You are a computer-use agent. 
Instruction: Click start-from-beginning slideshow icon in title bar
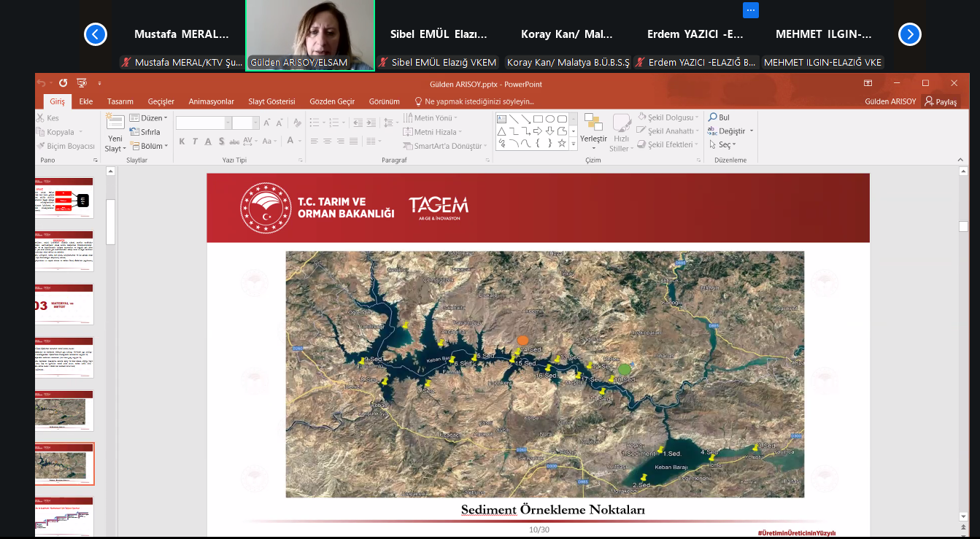82,83
